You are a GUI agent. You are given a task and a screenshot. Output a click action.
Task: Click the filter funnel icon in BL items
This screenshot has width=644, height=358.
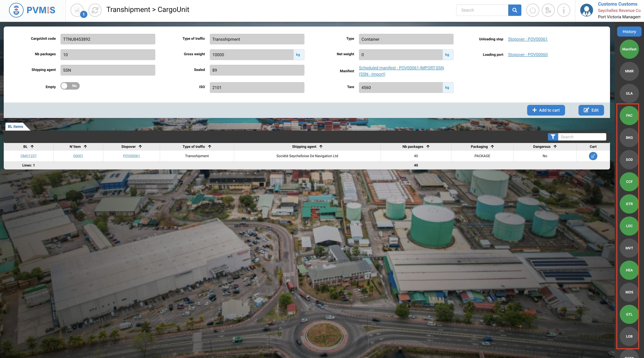click(x=553, y=137)
